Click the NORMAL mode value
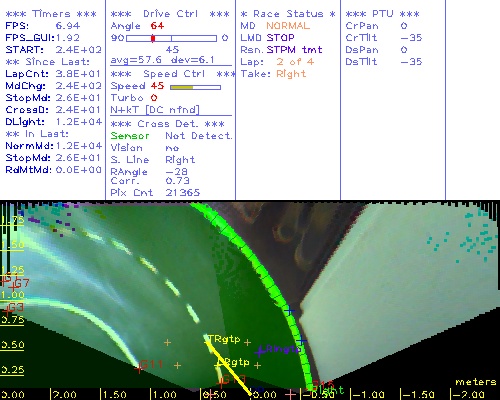 (x=288, y=26)
